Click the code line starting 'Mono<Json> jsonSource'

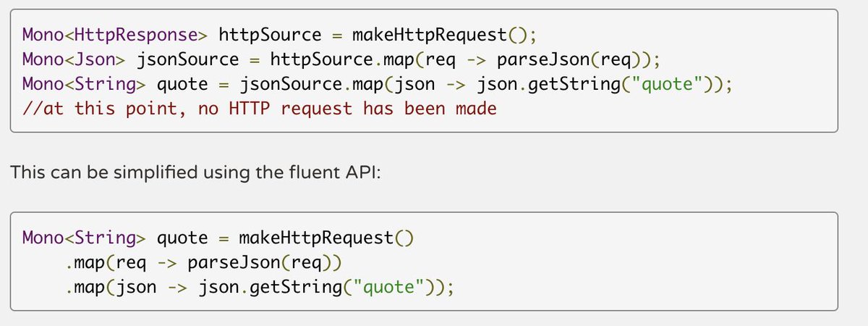pos(341,59)
